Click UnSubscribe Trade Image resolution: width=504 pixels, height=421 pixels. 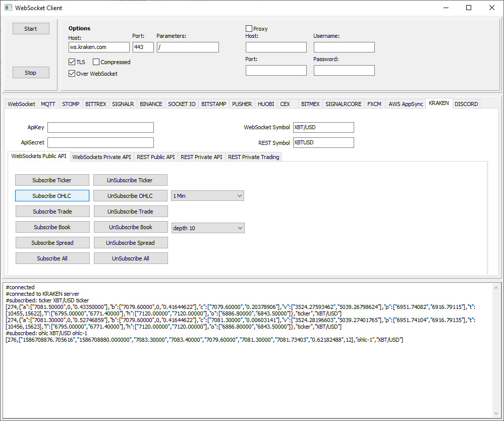click(x=131, y=212)
